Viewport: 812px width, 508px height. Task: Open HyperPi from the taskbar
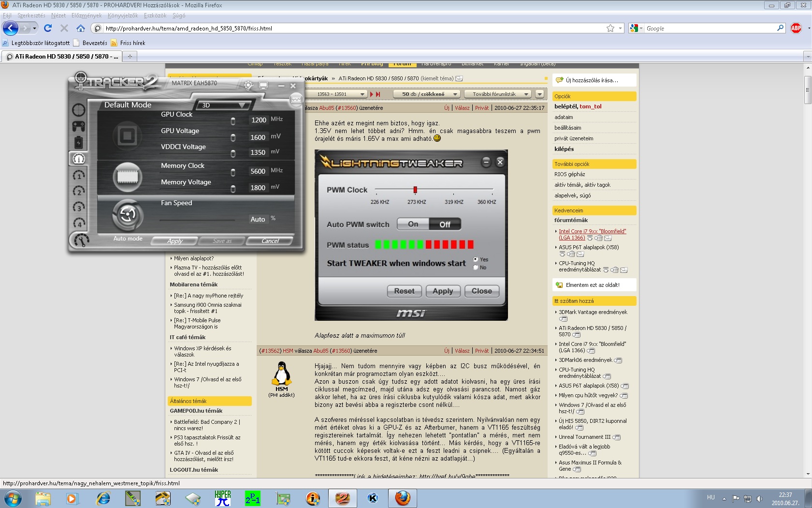point(223,498)
